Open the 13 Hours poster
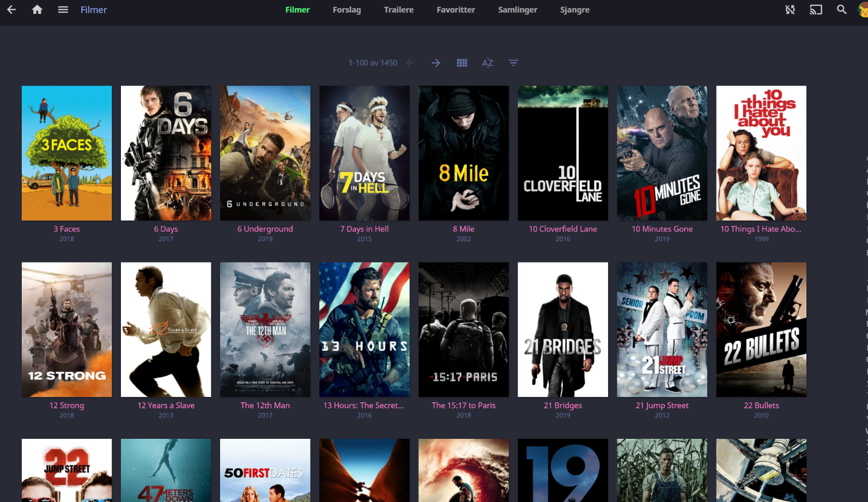Image resolution: width=868 pixels, height=502 pixels. point(365,329)
